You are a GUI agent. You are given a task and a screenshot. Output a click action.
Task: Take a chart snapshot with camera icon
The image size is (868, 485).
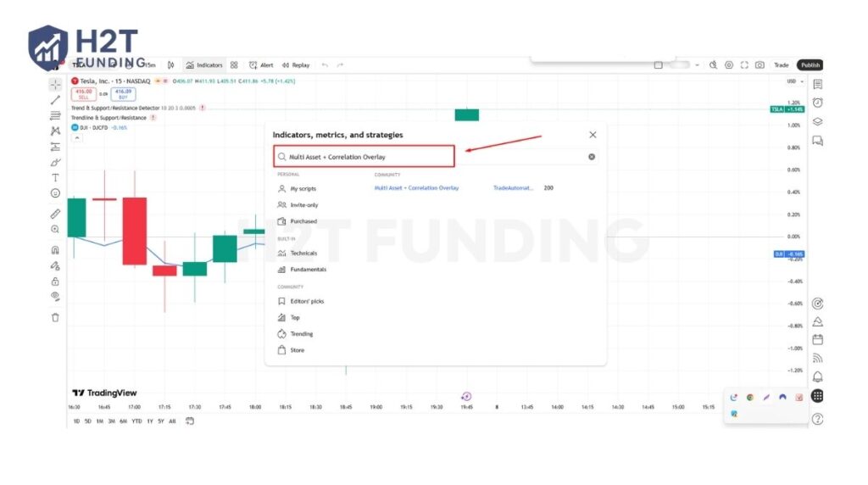(760, 64)
